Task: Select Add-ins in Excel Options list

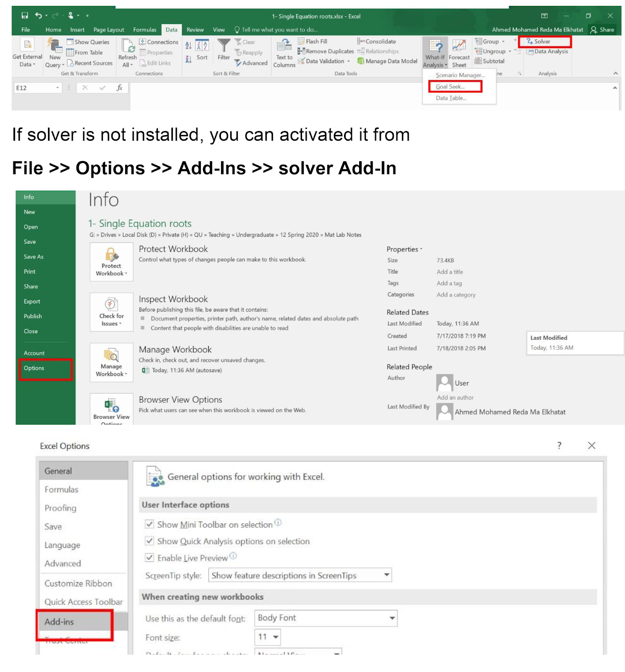Action: [x=84, y=622]
